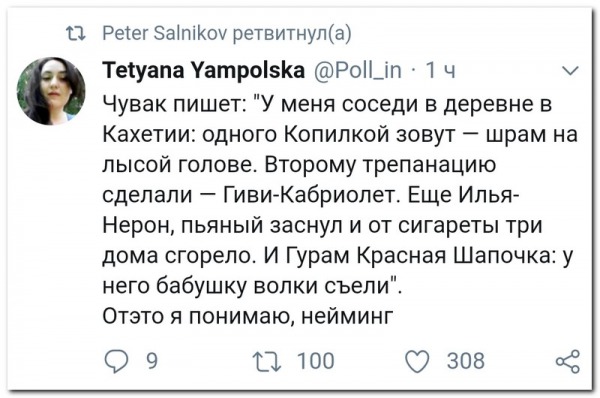Click the word 'Кахетии' in tweet
Screen dimensions: 600x398
[150, 134]
